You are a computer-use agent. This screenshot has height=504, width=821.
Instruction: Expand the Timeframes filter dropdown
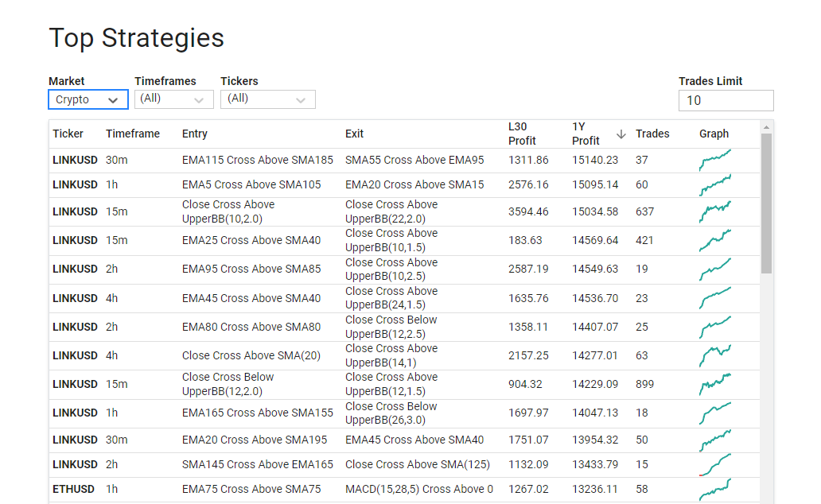(x=173, y=99)
